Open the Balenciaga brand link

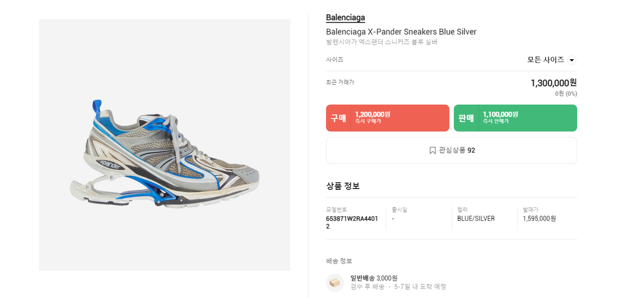click(345, 18)
